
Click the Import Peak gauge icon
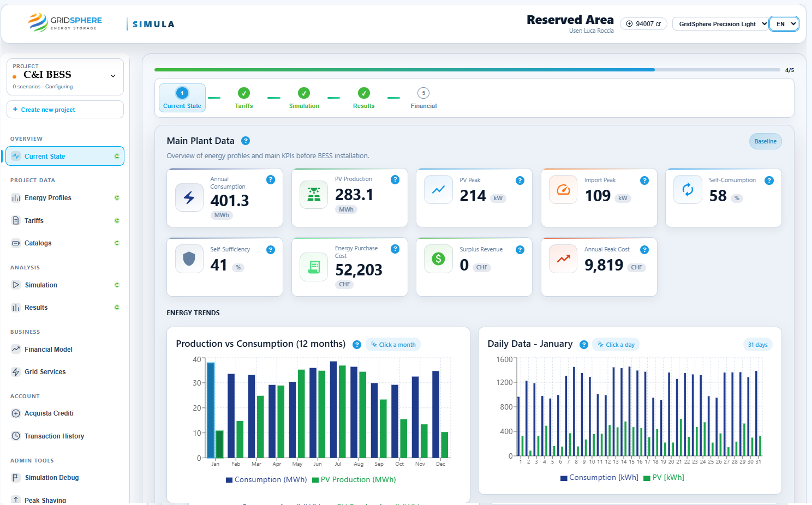tap(563, 190)
